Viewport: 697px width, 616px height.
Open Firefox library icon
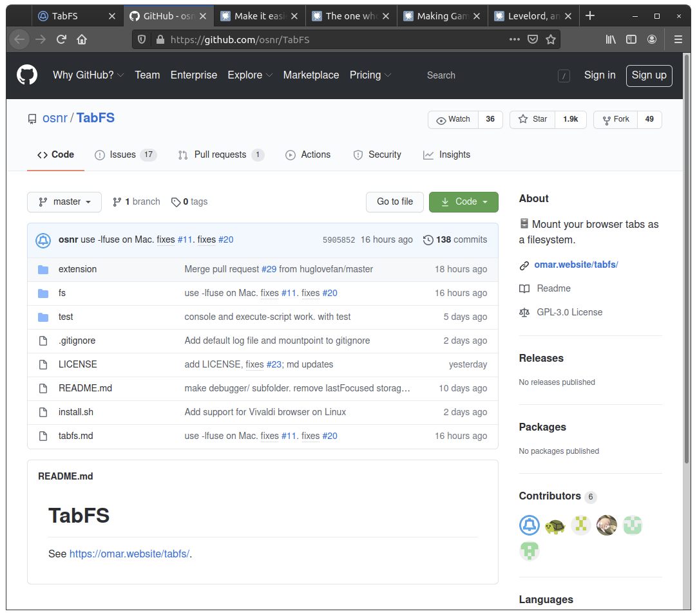coord(611,39)
